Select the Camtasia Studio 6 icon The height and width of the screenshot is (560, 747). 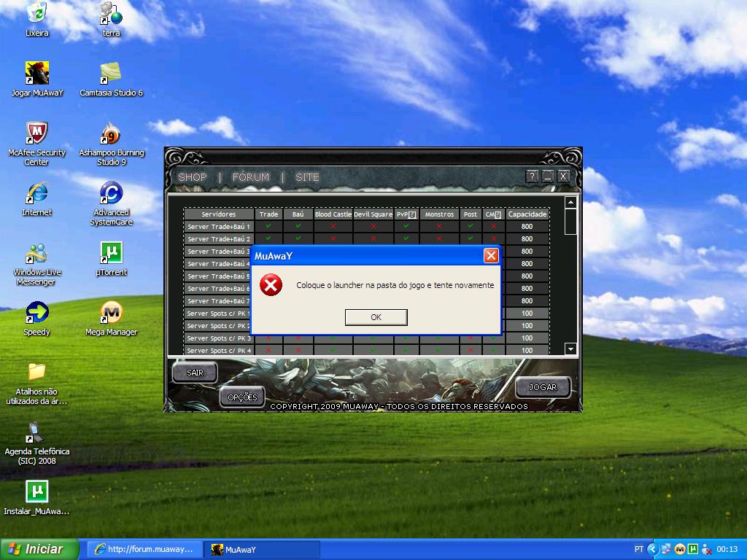point(111,79)
